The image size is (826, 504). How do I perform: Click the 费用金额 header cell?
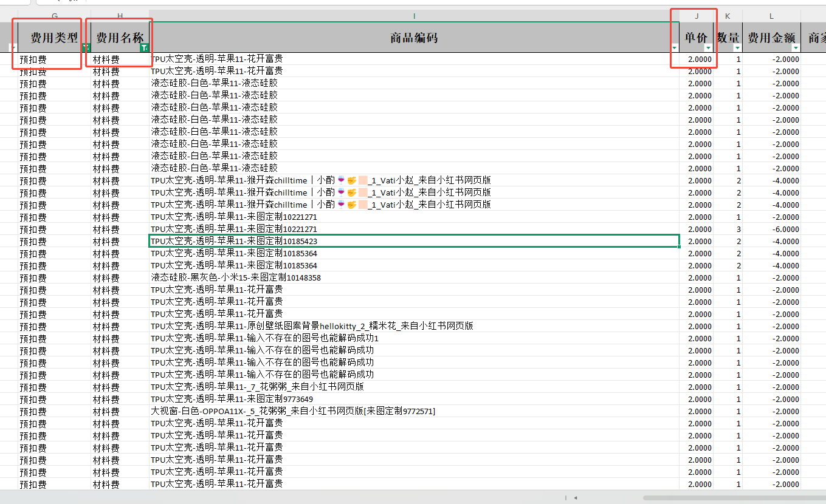click(x=771, y=38)
